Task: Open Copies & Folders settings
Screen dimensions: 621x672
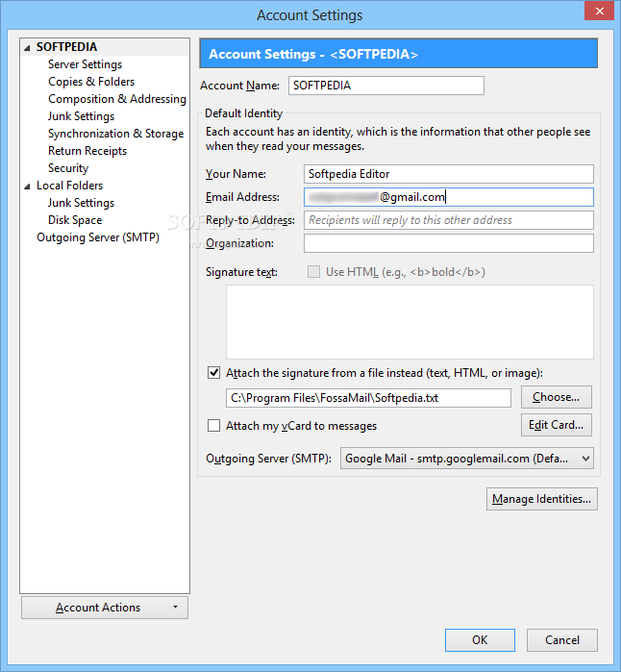Action: tap(91, 82)
